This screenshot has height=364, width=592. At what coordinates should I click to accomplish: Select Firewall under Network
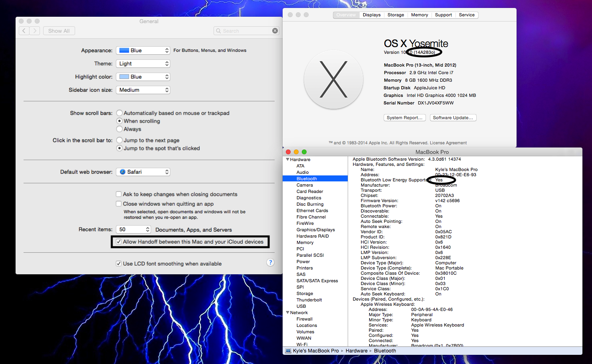(304, 319)
